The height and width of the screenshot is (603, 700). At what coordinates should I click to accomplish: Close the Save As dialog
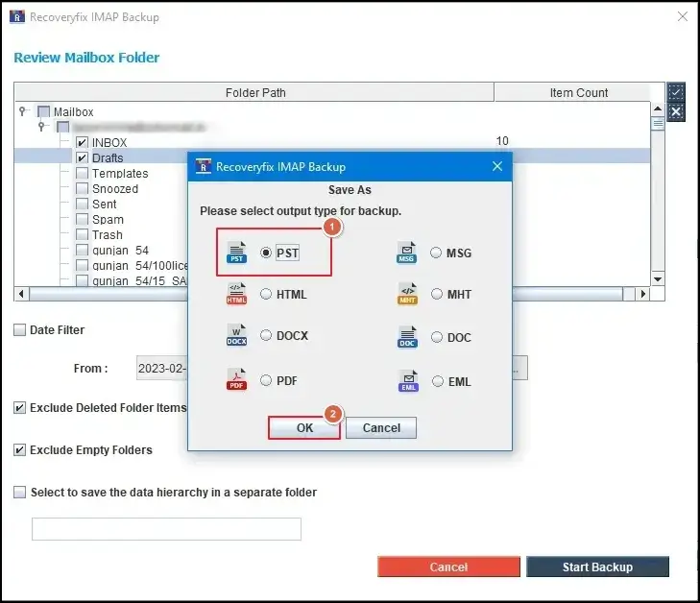(x=497, y=166)
